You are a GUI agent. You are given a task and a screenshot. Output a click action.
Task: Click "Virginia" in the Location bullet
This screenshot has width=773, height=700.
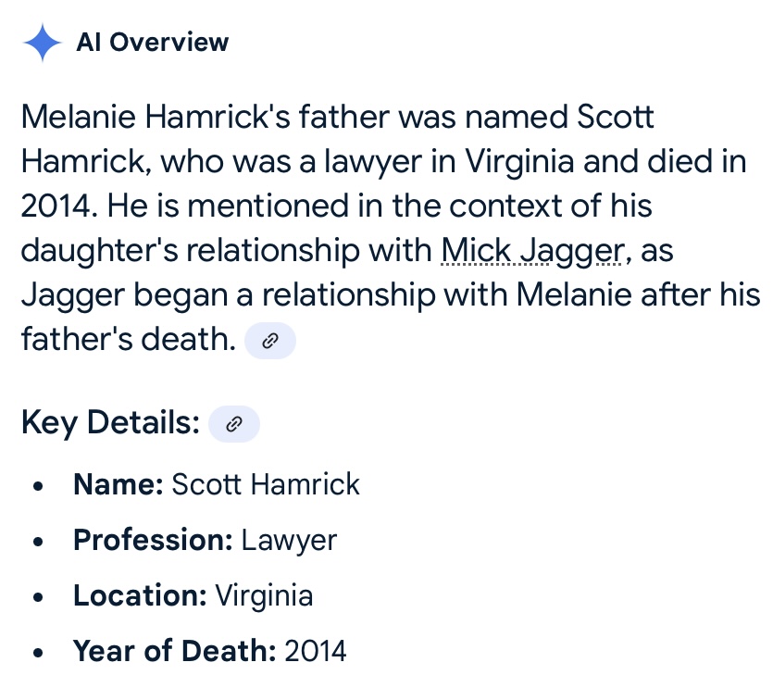pos(264,595)
